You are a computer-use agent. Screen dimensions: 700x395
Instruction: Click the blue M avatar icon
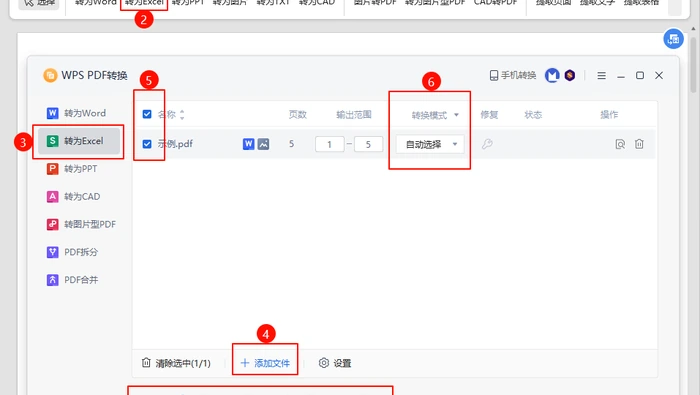(x=552, y=75)
